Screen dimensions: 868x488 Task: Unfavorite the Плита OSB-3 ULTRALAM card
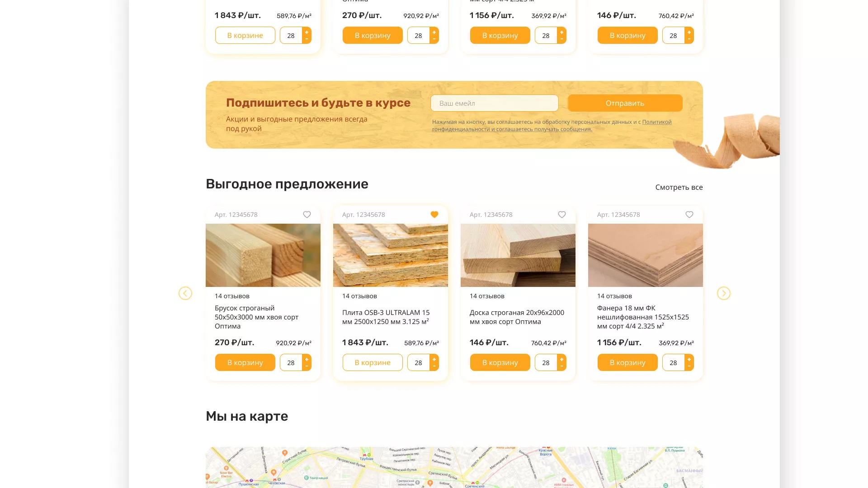click(x=434, y=215)
